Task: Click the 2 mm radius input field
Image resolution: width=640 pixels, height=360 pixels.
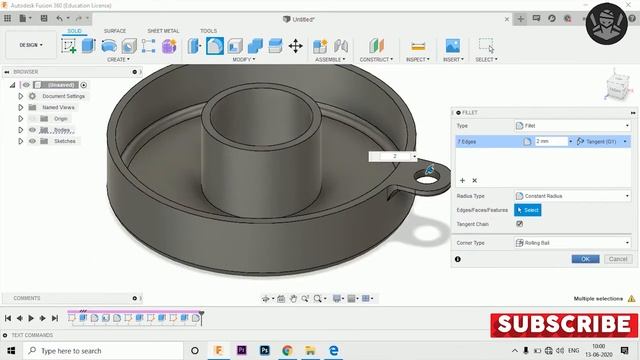Action: (551, 141)
